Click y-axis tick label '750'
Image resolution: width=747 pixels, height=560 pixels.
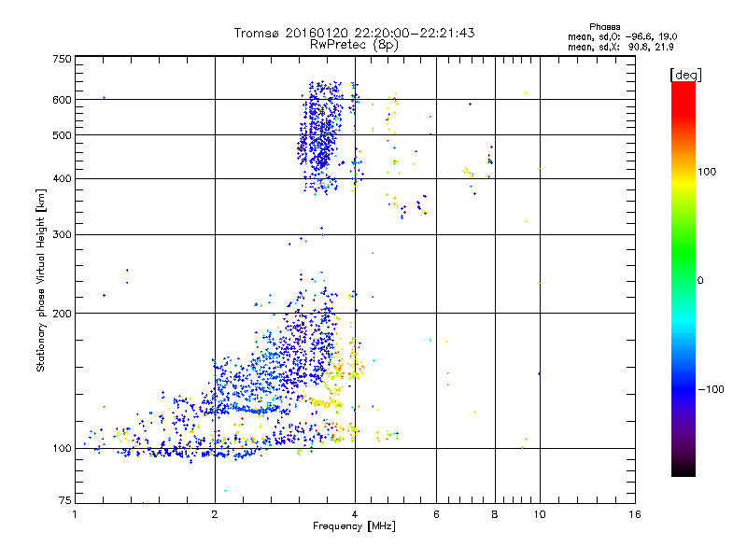point(62,59)
